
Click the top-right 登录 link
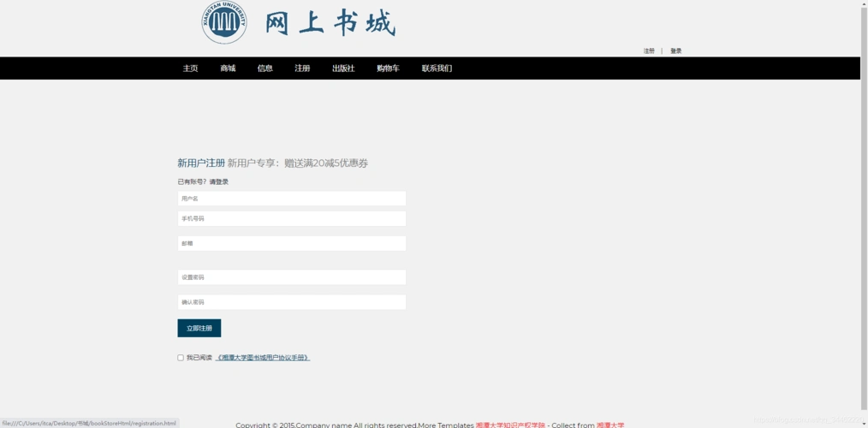676,51
